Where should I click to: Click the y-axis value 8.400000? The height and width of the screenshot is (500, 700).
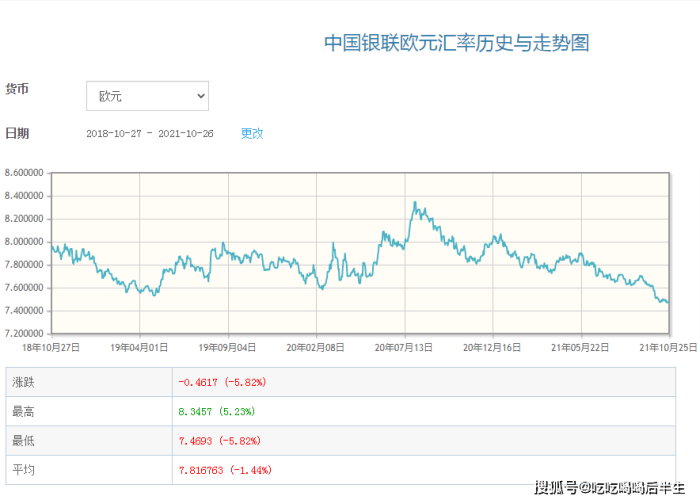tap(24, 196)
